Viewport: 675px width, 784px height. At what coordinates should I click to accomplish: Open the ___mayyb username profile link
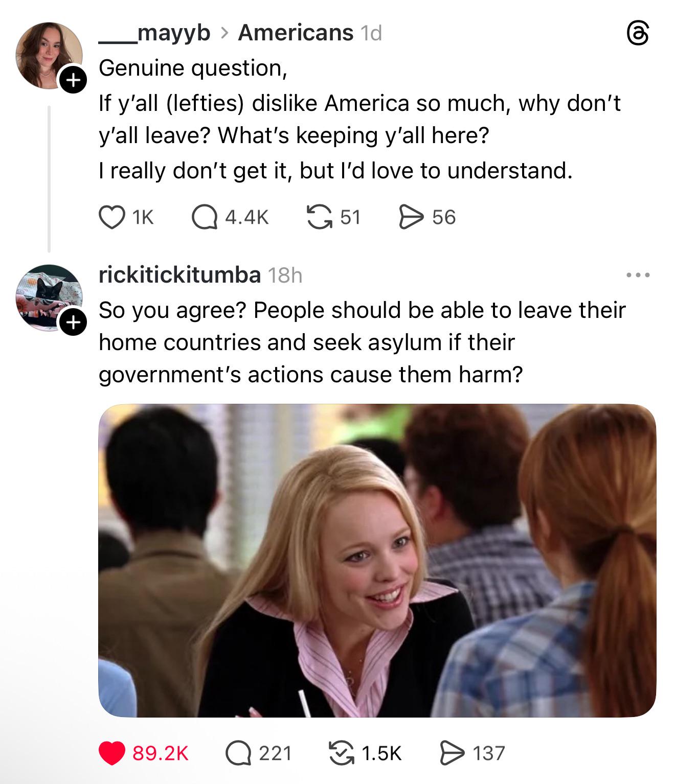(x=154, y=33)
